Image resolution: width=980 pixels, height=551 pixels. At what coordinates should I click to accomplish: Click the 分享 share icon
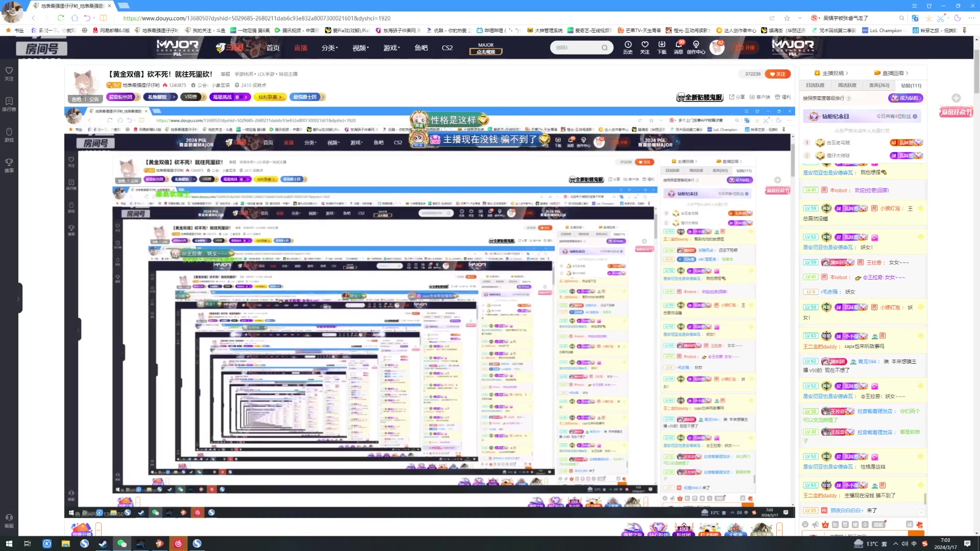click(x=737, y=97)
